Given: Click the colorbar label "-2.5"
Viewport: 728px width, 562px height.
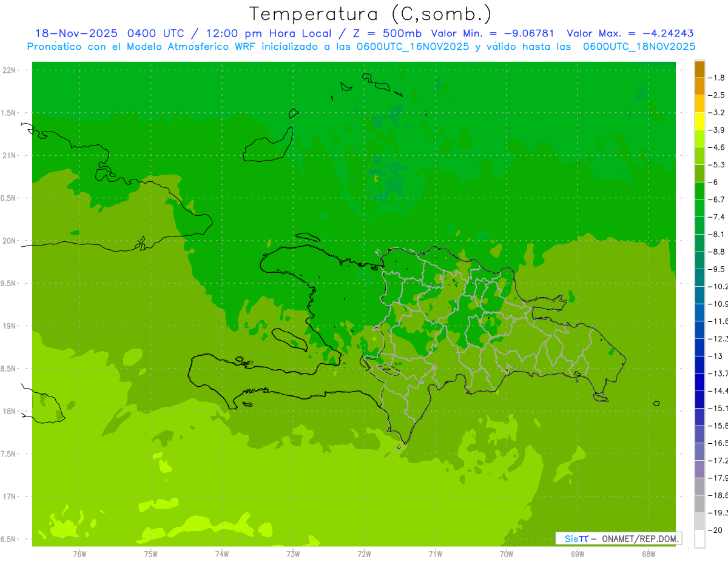Looking at the screenshot, I should pos(717,95).
